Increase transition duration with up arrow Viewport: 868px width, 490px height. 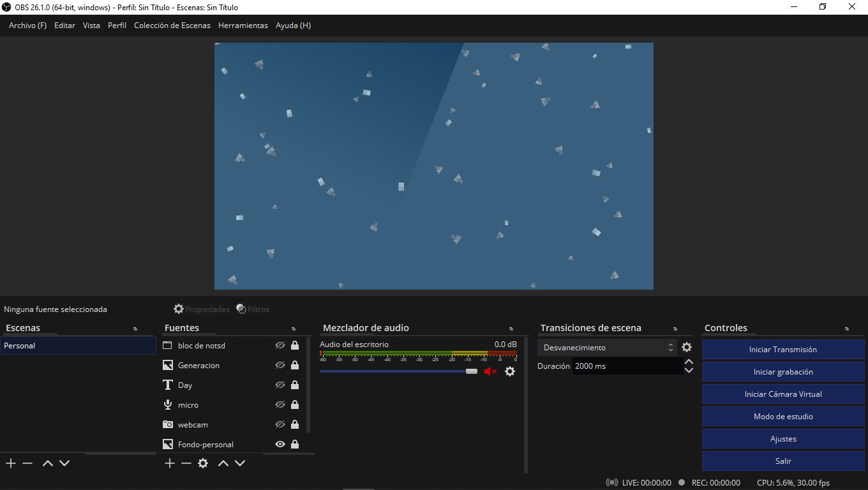click(x=689, y=362)
